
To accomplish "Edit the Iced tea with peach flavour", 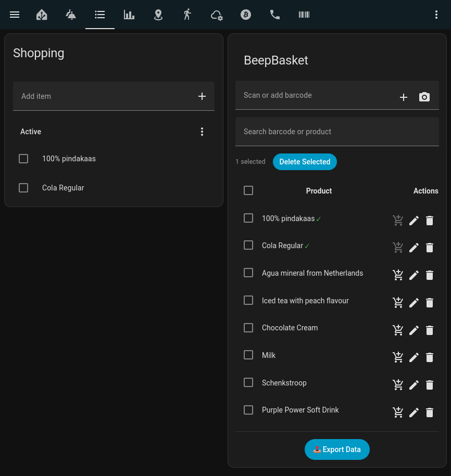I will pos(414,302).
